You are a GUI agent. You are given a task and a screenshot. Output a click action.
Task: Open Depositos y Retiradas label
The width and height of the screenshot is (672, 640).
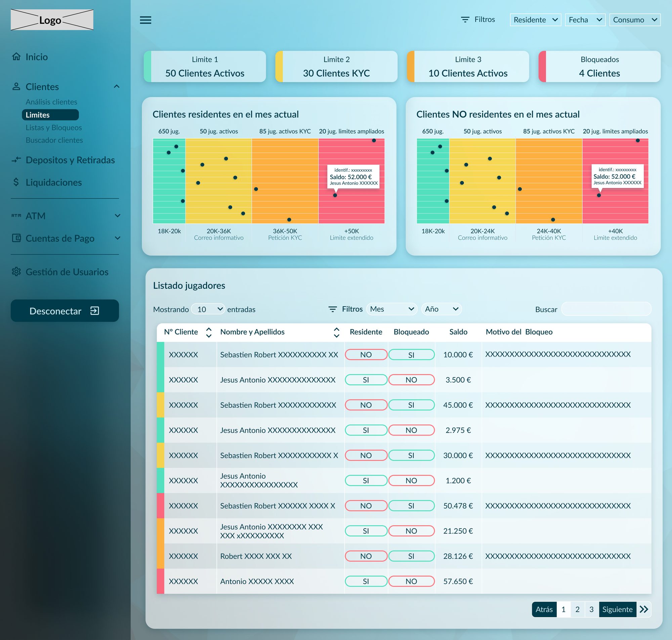coord(70,159)
